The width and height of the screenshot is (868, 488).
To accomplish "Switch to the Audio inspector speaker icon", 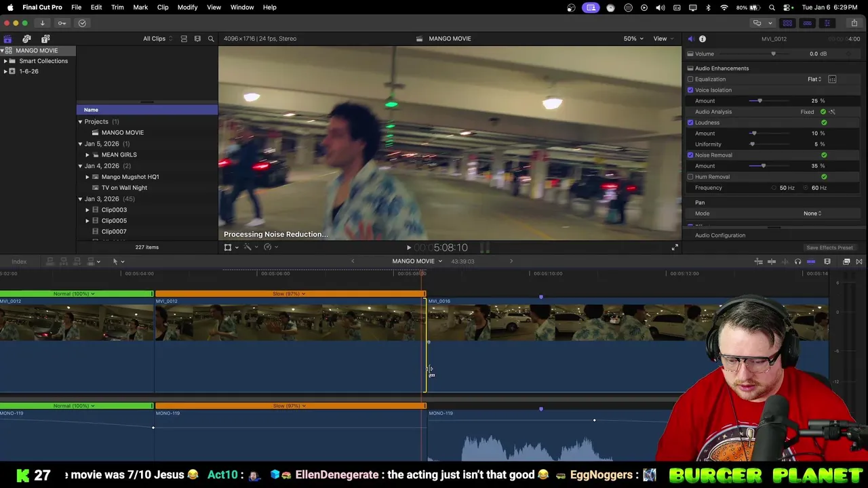I will coord(690,39).
